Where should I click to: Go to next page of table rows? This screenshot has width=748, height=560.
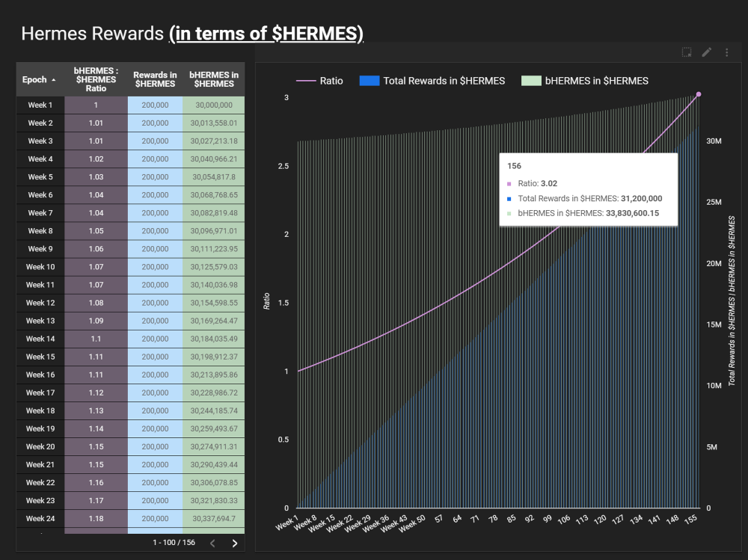click(235, 543)
